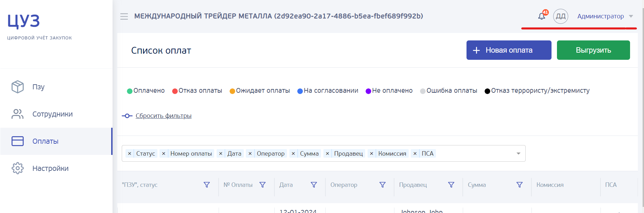Open filter for № Оплаты column

tap(262, 185)
